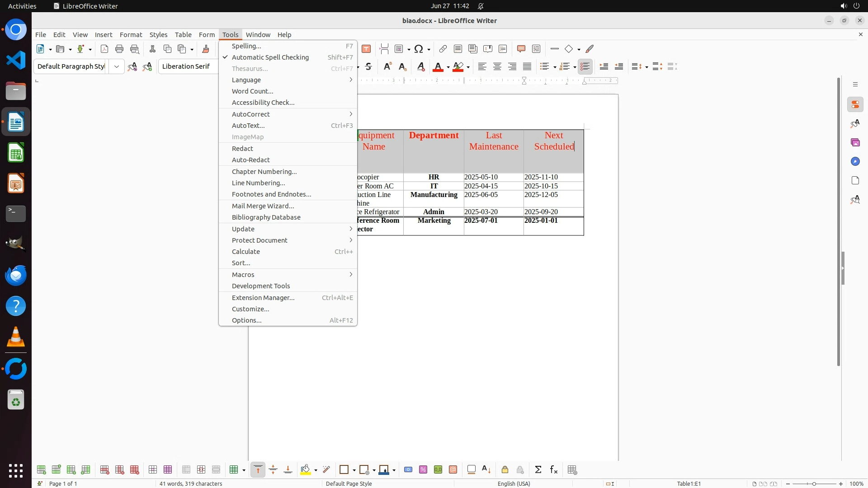Insert a comment from toolbar

(x=521, y=49)
